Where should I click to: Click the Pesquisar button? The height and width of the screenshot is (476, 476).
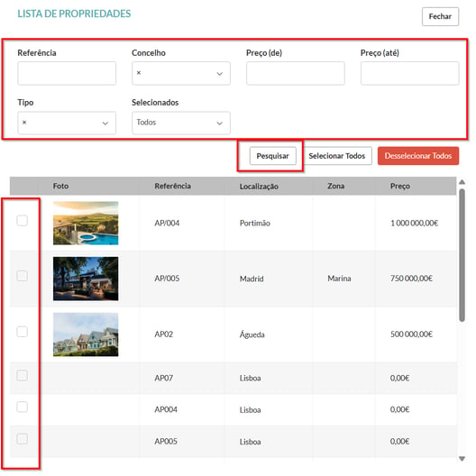[272, 156]
